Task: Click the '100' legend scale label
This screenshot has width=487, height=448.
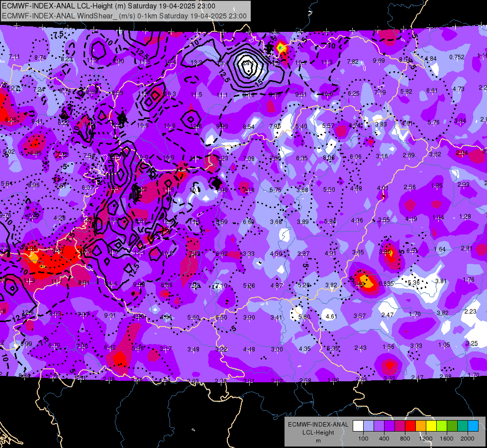Action: (363, 439)
